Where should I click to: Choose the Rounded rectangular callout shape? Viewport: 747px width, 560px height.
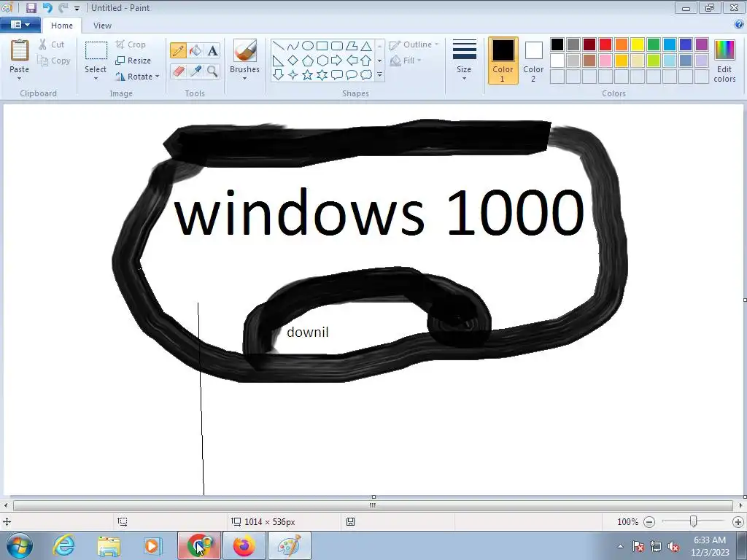tap(337, 75)
